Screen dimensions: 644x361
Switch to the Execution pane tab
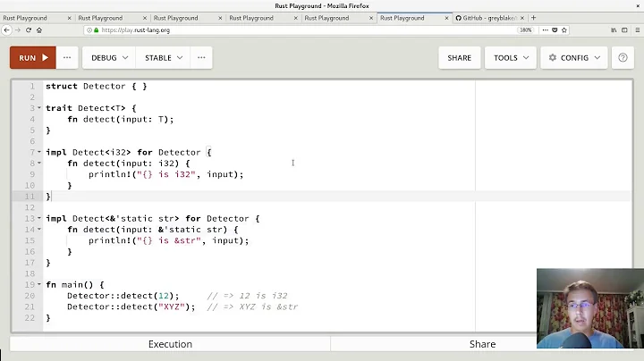(170, 344)
